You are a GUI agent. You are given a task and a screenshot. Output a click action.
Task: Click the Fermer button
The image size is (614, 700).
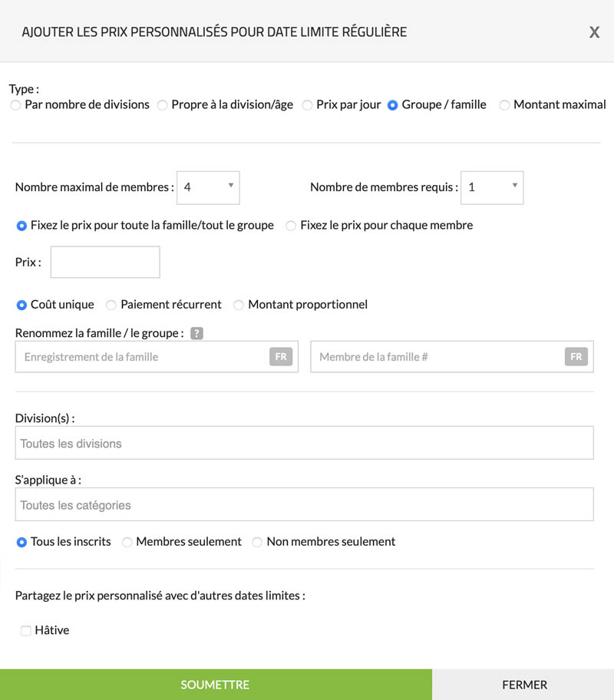[x=524, y=685]
